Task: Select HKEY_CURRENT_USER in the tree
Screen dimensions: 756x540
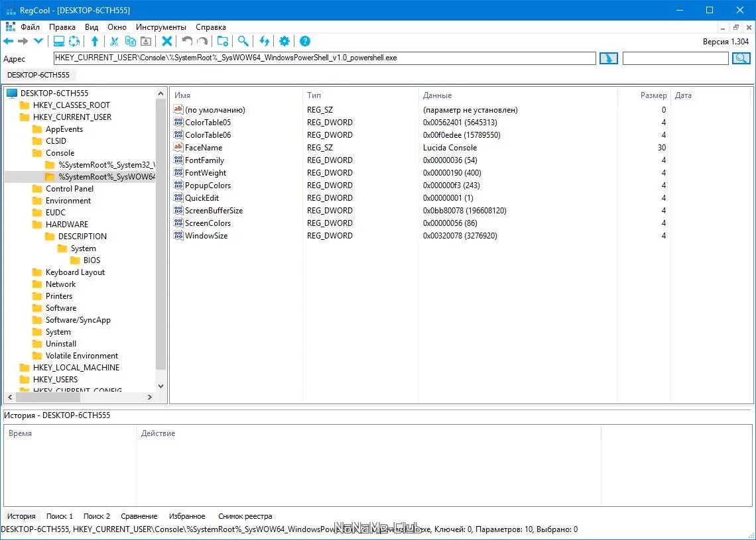Action: click(72, 117)
